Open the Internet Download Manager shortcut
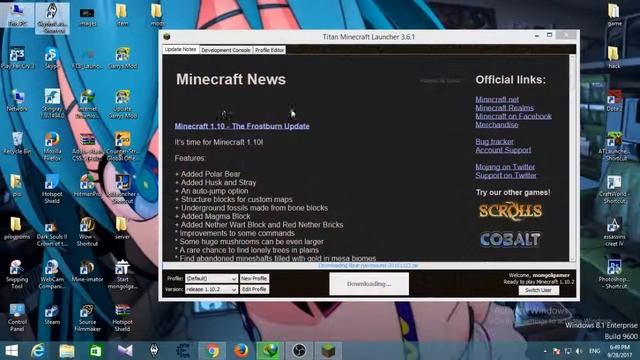 (x=87, y=104)
